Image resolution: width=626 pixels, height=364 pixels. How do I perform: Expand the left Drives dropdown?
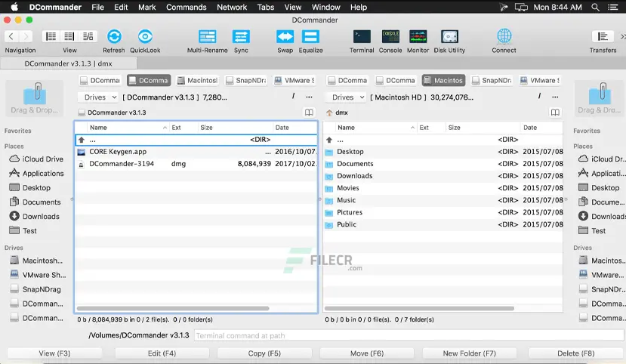coord(98,97)
